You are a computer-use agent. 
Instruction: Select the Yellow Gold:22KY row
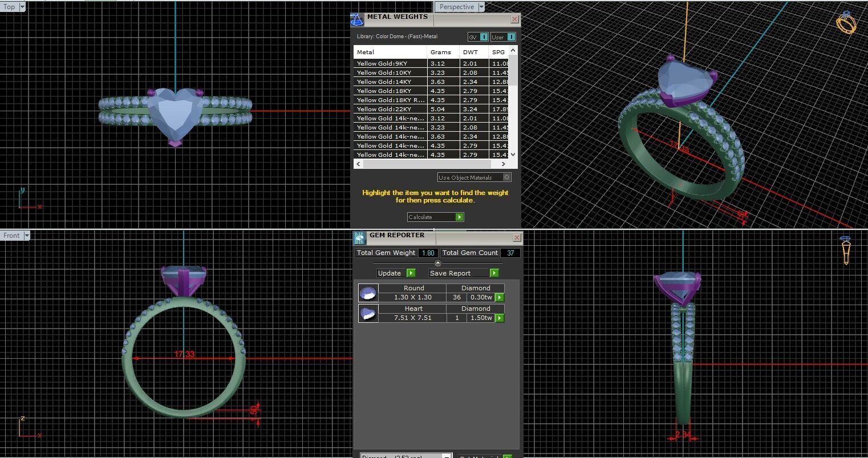(431, 109)
